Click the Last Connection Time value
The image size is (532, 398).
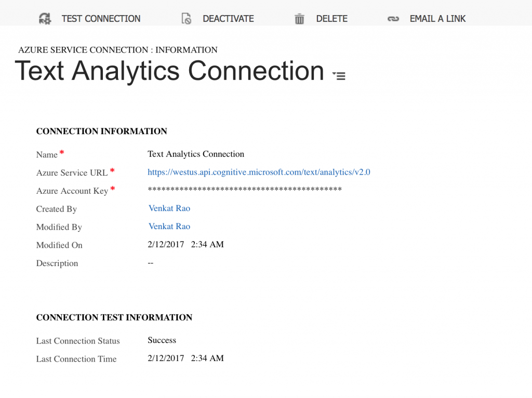(185, 359)
